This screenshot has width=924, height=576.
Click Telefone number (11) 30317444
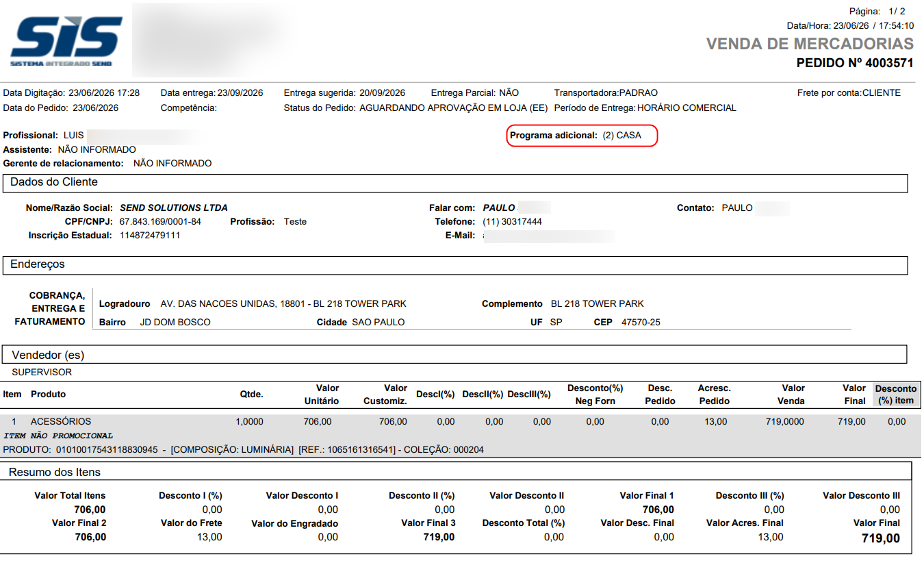click(513, 221)
